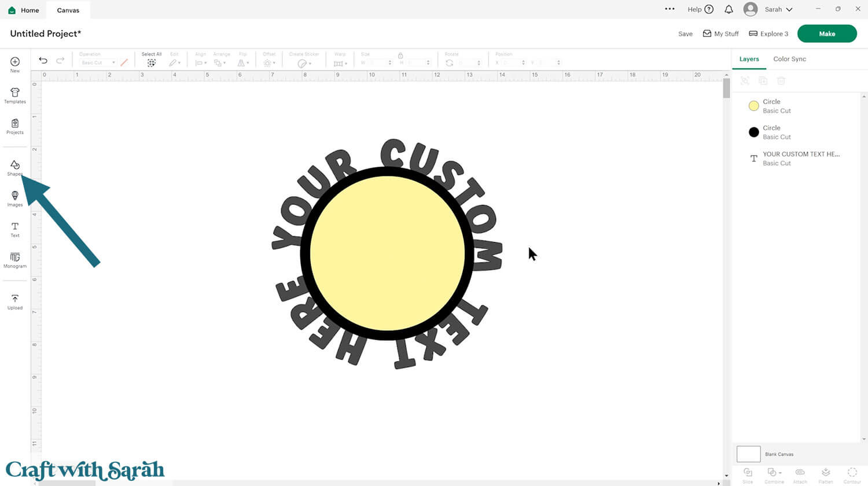The height and width of the screenshot is (486, 868).
Task: Open the Images library
Action: coord(15,198)
